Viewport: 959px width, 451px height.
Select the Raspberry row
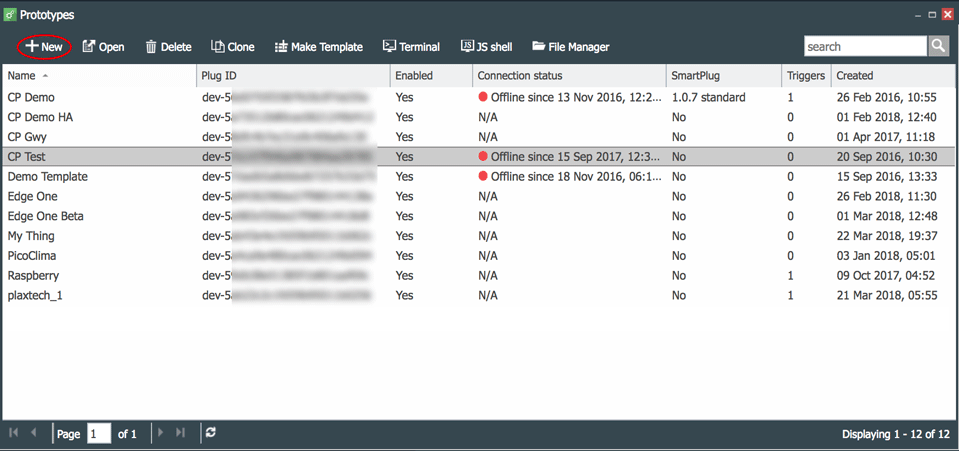479,275
